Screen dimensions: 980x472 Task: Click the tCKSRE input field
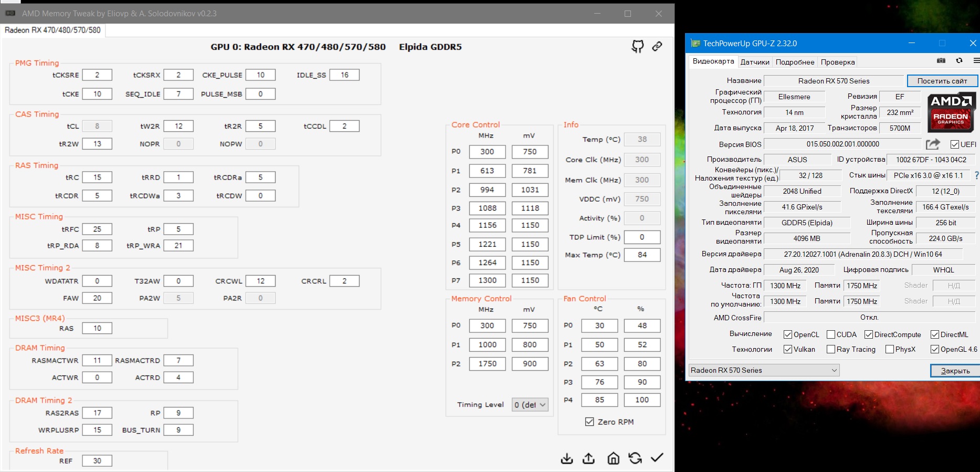97,75
